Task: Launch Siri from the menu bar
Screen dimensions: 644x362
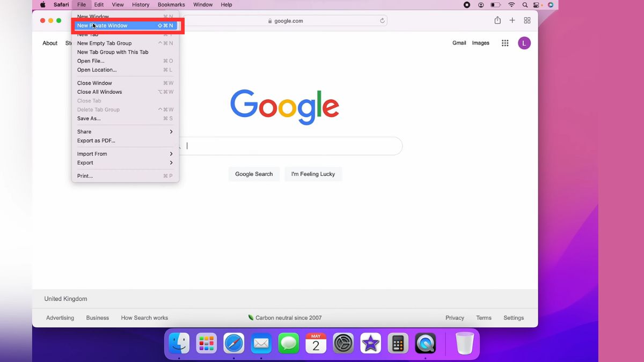Action: [550, 5]
